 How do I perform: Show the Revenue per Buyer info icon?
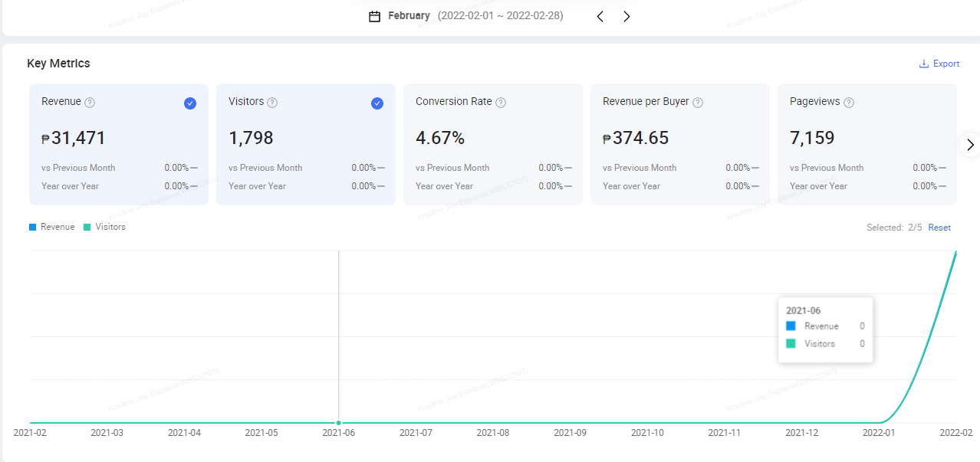pyautogui.click(x=698, y=103)
